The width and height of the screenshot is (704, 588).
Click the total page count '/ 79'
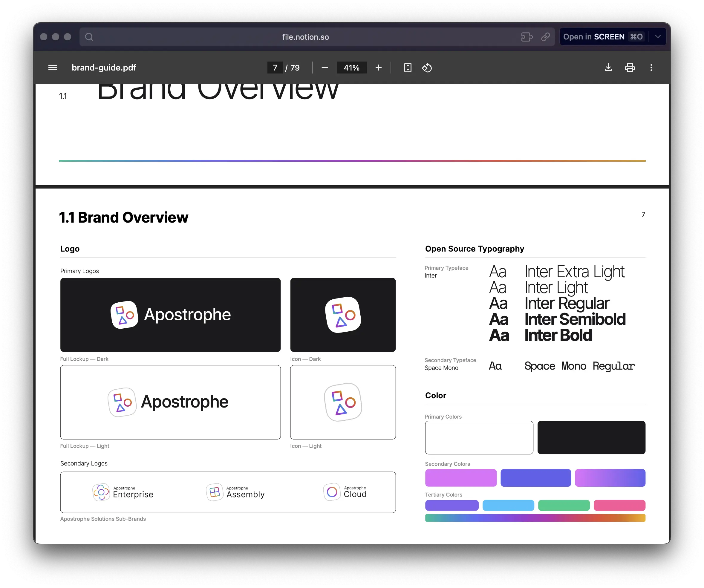pos(292,68)
